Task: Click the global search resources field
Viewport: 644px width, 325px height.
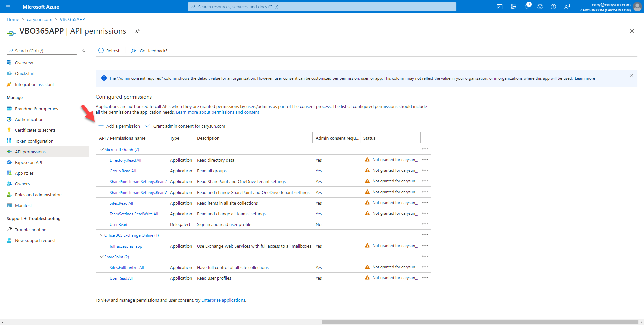Action: pyautogui.click(x=322, y=7)
